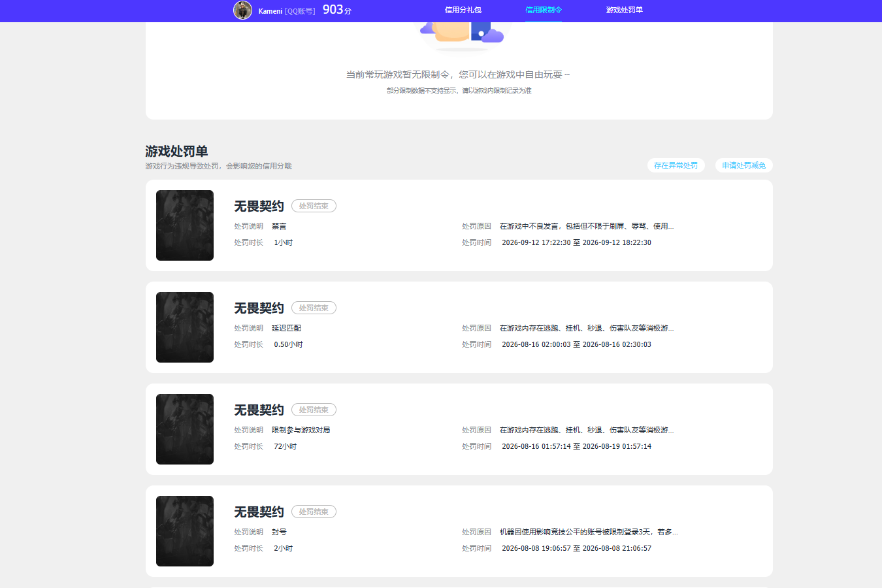Click the 处罚结束 badge on the 禁言 card
Image resolution: width=882 pixels, height=588 pixels.
(314, 206)
